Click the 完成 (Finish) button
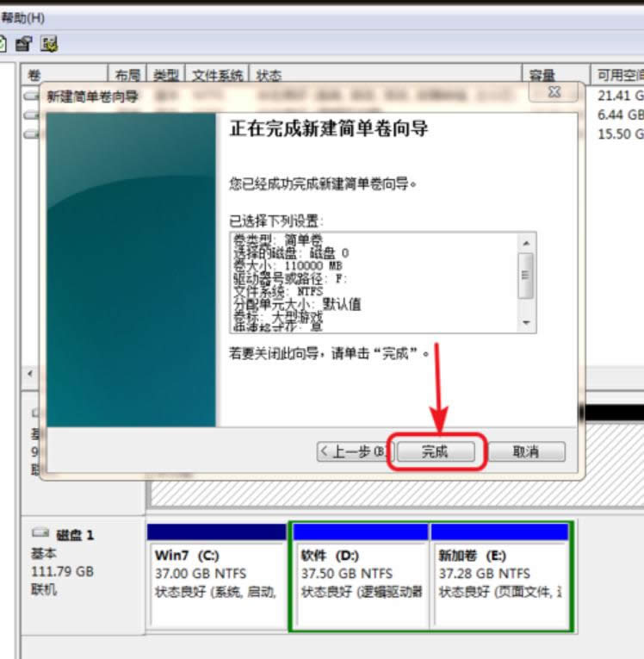The height and width of the screenshot is (659, 644). pos(435,451)
